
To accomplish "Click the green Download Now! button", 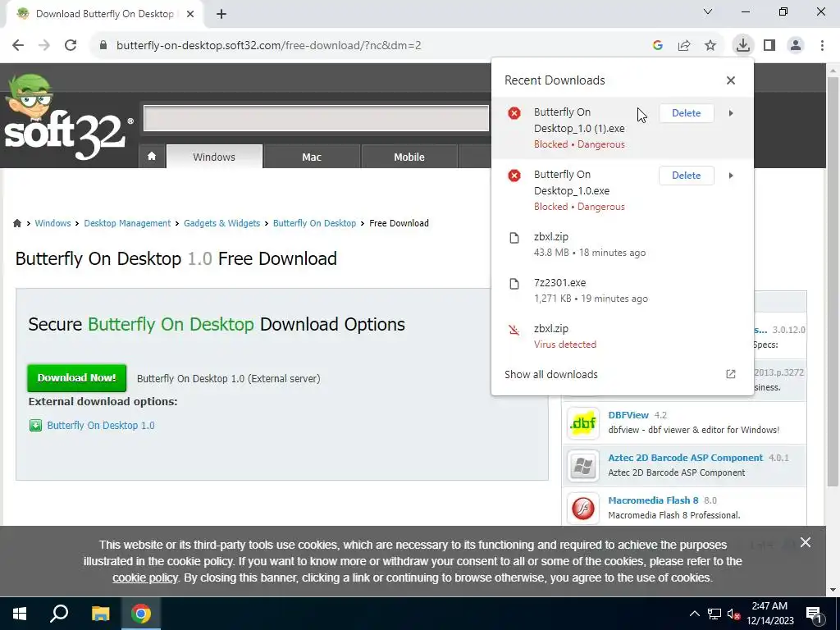I will (x=76, y=378).
